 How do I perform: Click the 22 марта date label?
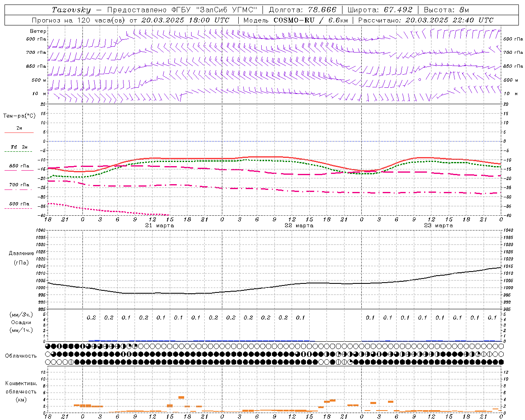click(x=299, y=226)
